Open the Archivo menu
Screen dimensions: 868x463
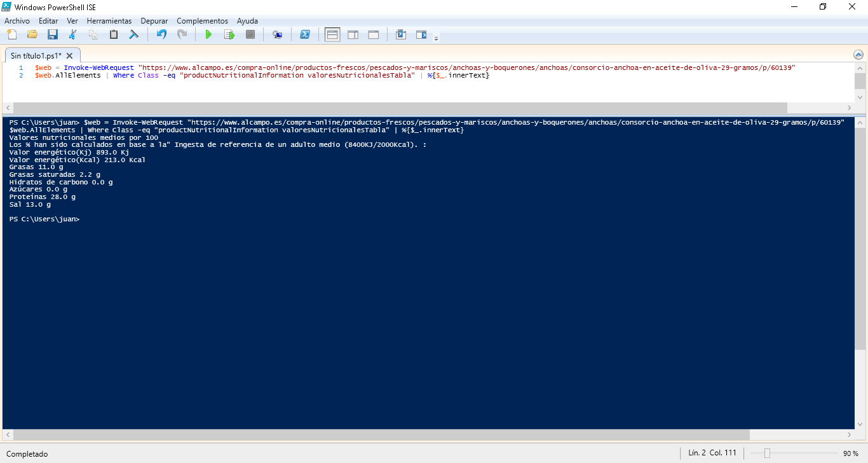[x=17, y=21]
